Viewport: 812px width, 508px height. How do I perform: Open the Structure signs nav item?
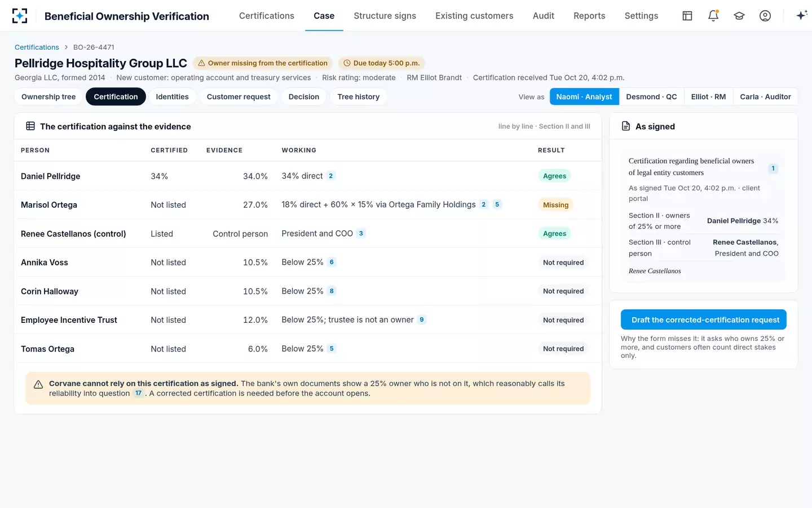coord(385,16)
